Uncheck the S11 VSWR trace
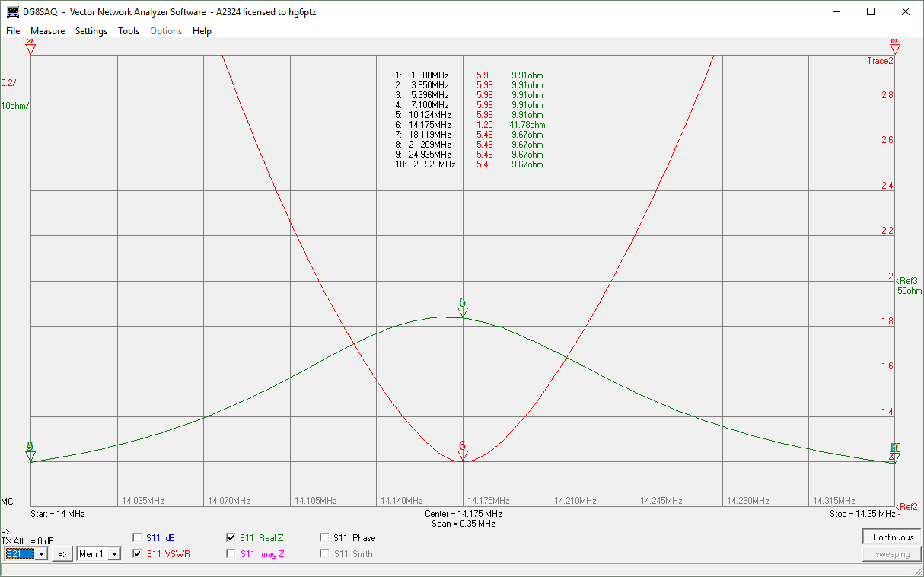The image size is (924, 577). pyautogui.click(x=138, y=553)
